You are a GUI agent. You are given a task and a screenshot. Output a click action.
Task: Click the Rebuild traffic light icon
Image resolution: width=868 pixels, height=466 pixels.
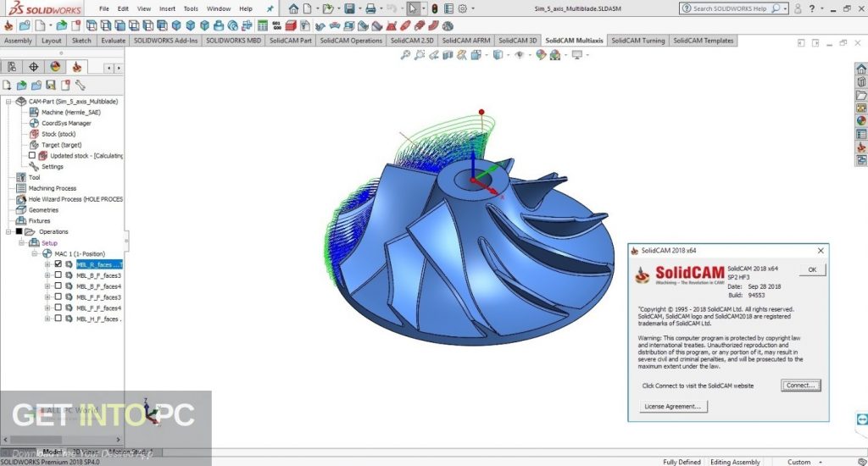tap(435, 8)
